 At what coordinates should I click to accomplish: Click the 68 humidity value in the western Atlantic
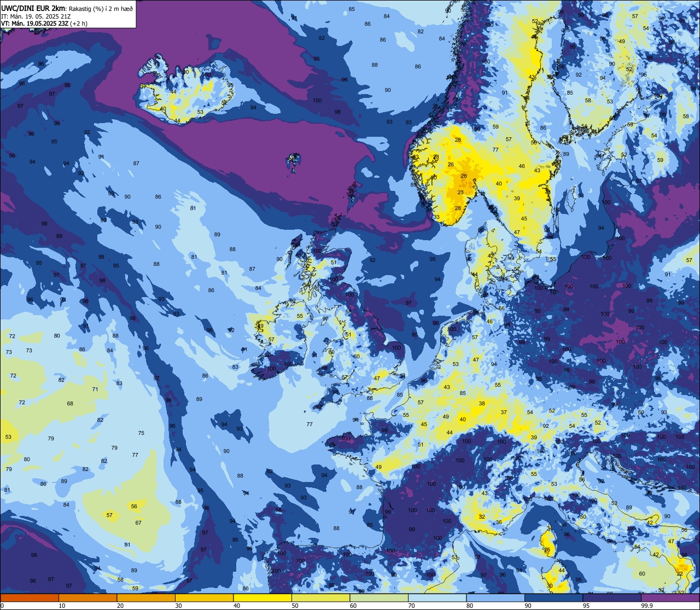click(70, 403)
